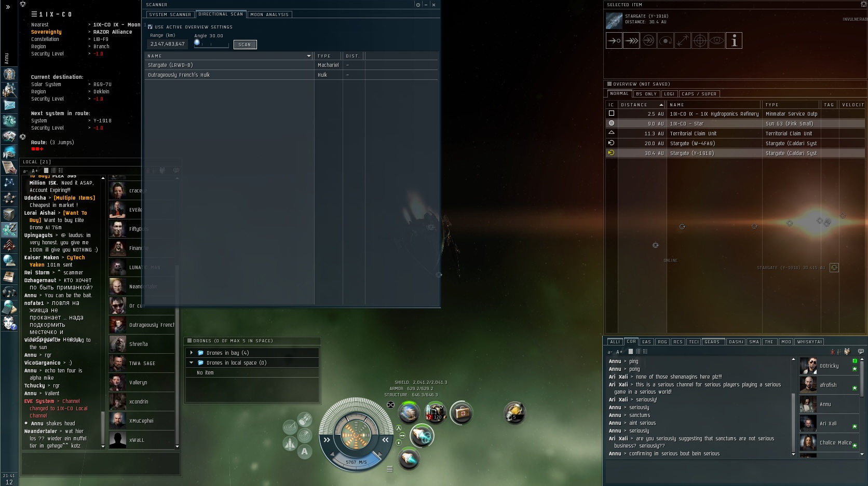Pin the Scanner window
Screen dimensions: 868x486
click(x=418, y=5)
